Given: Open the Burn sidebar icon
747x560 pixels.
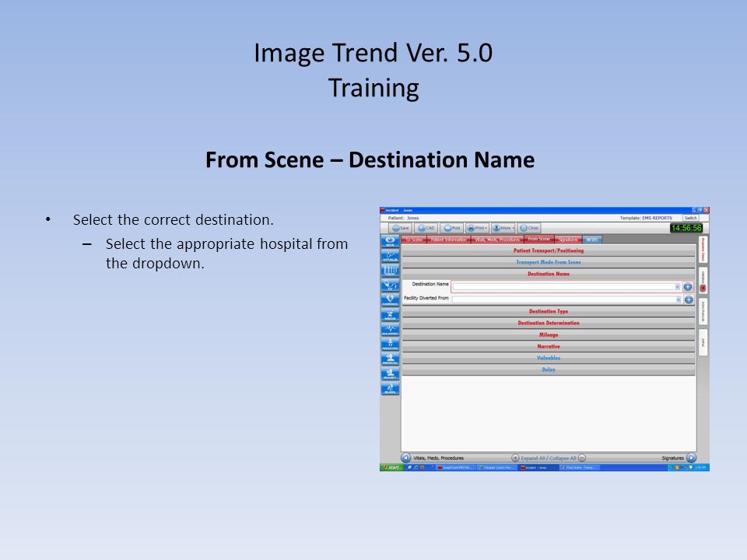Looking at the screenshot, I should pos(390,388).
